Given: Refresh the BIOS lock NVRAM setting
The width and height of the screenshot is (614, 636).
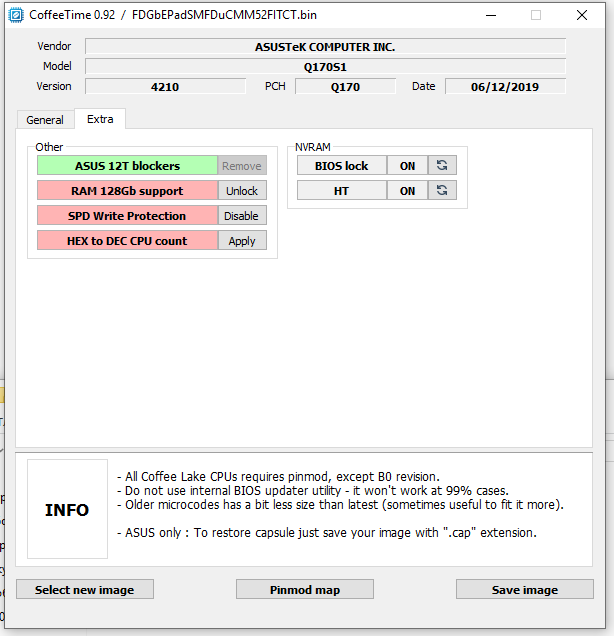Looking at the screenshot, I should [442, 165].
